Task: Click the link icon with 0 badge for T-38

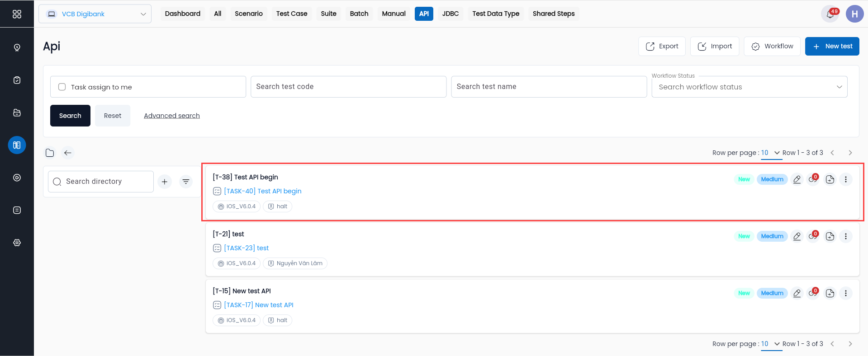Action: pyautogui.click(x=813, y=179)
